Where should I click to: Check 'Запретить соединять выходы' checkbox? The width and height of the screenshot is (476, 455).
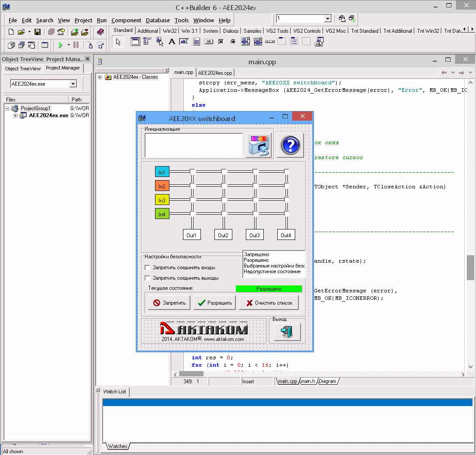click(148, 278)
